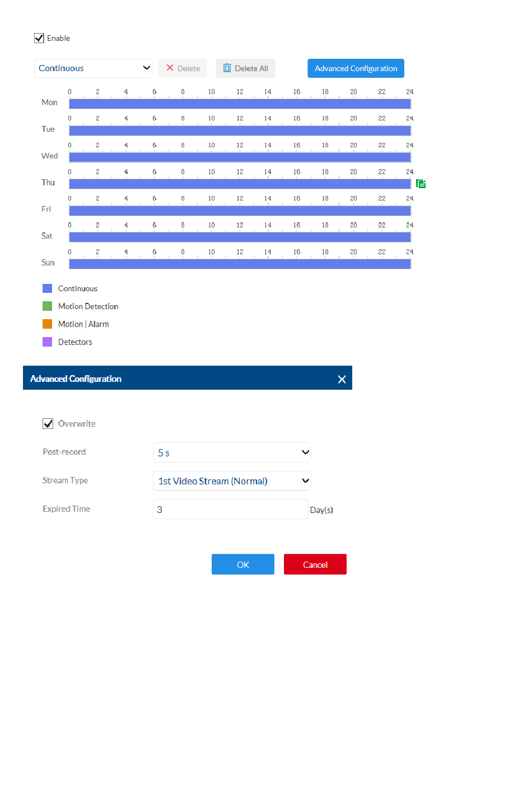Select the blue Continuous legend swatch
The image size is (532, 789).
[48, 288]
